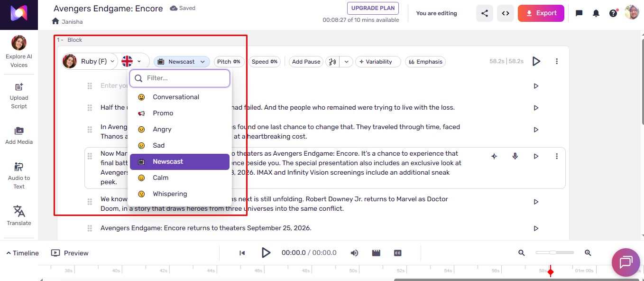Select Sad style
Viewport: 644px width, 281px height.
tap(180, 145)
